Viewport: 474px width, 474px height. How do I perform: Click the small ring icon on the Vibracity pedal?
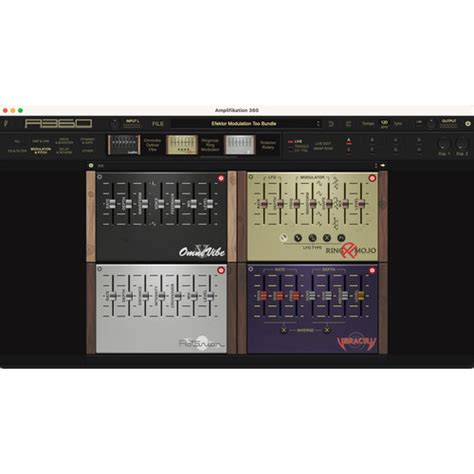(251, 269)
